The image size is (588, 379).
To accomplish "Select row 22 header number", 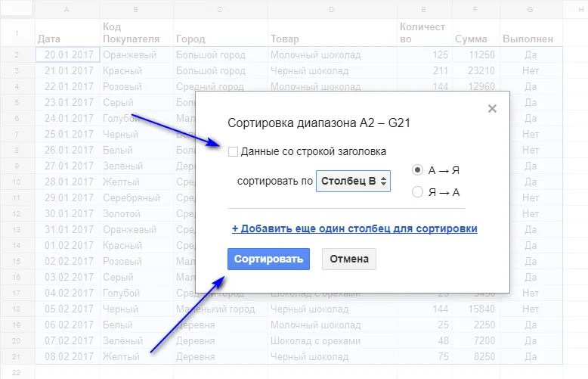I will [x=17, y=372].
